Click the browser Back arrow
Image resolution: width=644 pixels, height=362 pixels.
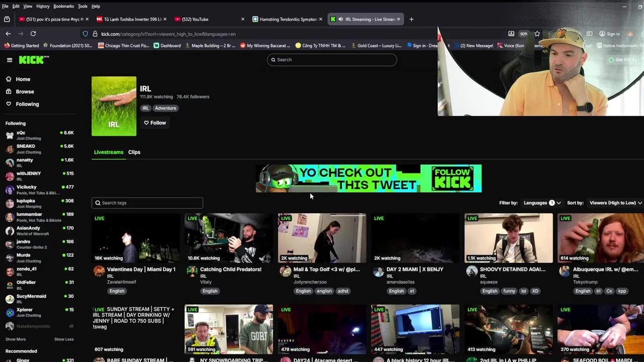tap(8, 34)
